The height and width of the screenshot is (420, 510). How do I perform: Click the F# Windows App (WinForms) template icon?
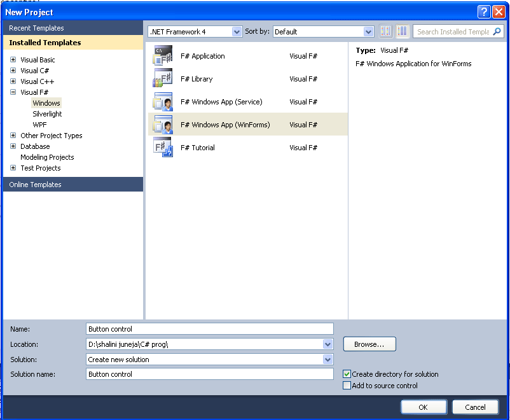163,124
